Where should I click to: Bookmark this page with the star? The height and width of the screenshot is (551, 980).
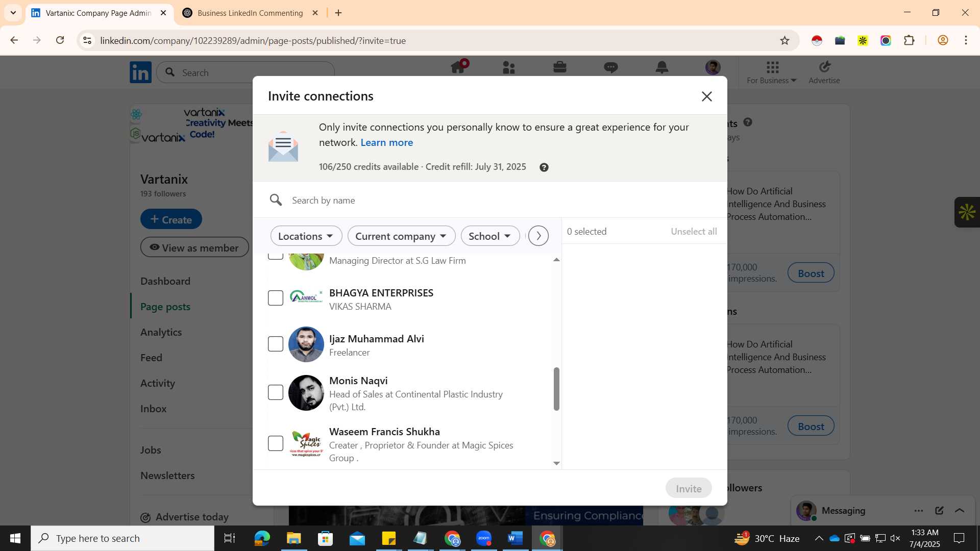pos(785,40)
